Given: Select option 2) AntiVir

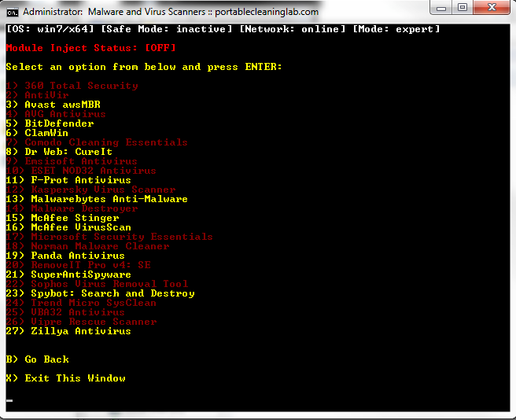Looking at the screenshot, I should point(37,95).
